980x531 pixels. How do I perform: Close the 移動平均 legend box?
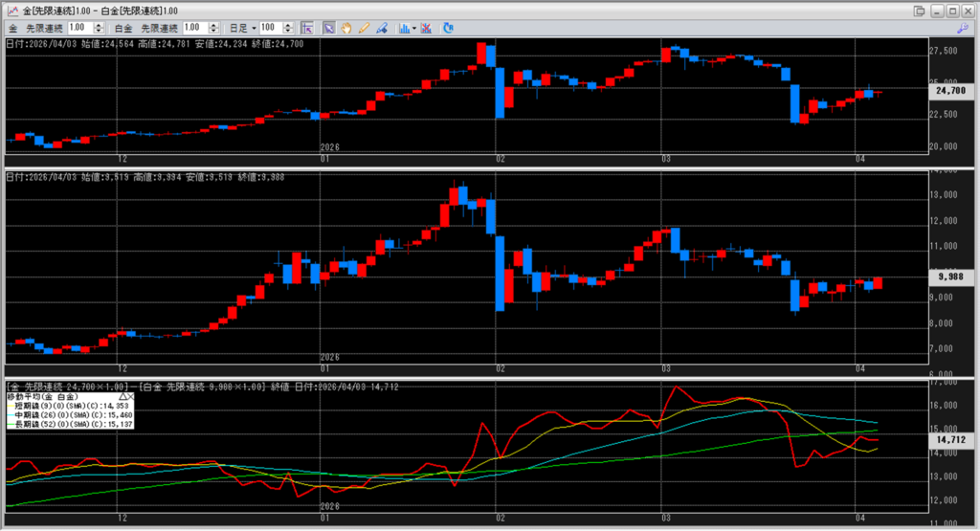(130, 397)
